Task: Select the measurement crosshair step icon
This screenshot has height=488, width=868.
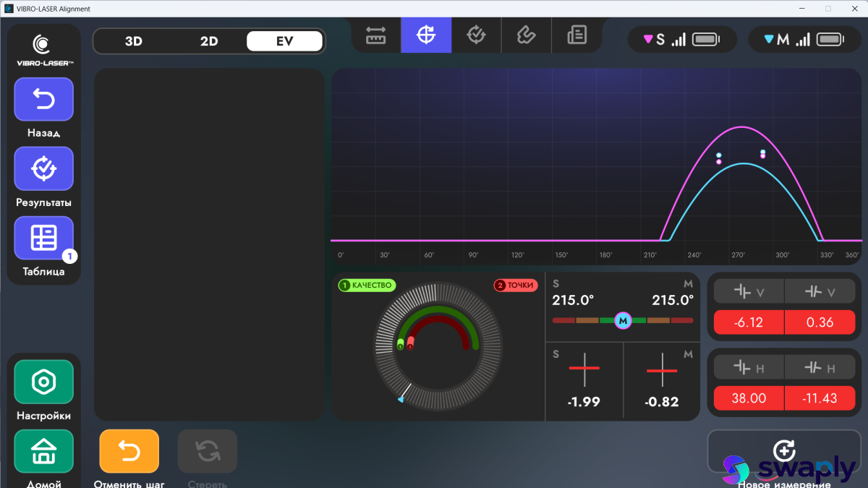Action: pos(426,35)
